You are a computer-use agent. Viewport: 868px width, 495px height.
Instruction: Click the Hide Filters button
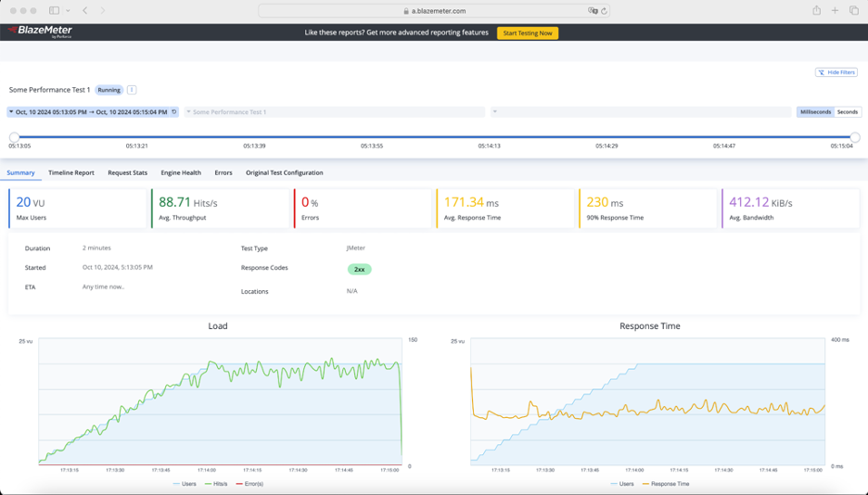(836, 72)
